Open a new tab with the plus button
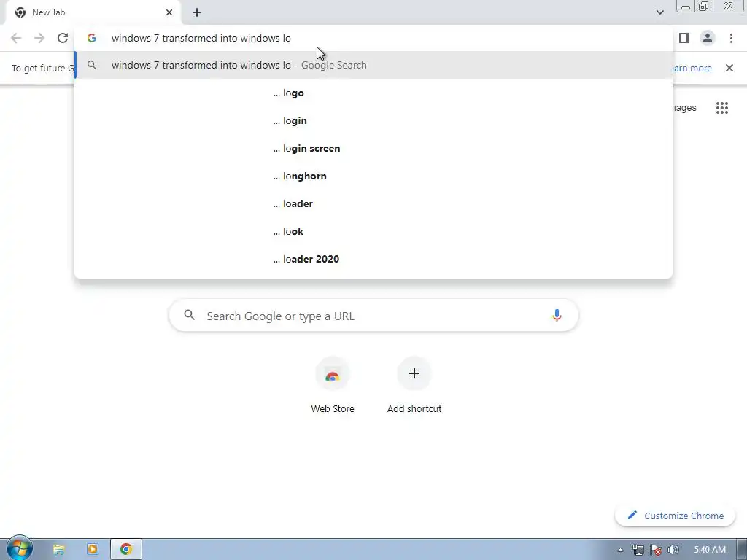The width and height of the screenshot is (747, 560). (197, 12)
